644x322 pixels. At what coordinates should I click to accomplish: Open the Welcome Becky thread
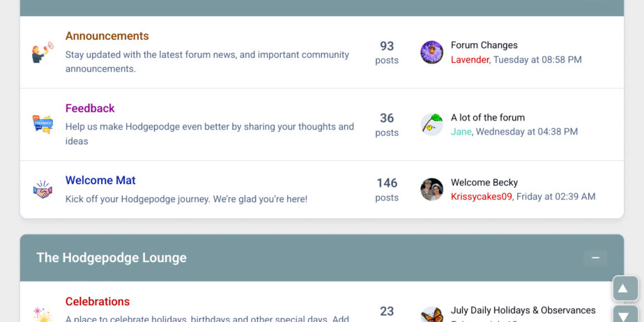pos(484,183)
